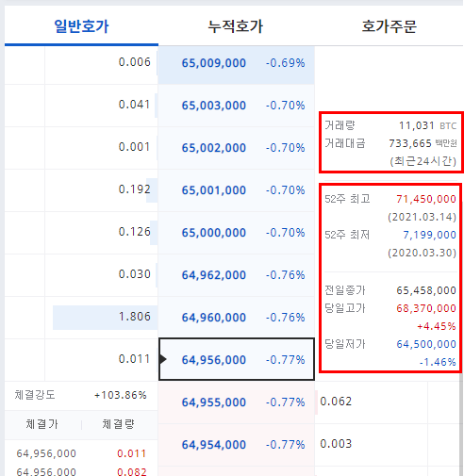Click the black arrow current price marker
This screenshot has height=476, width=464.
[163, 359]
